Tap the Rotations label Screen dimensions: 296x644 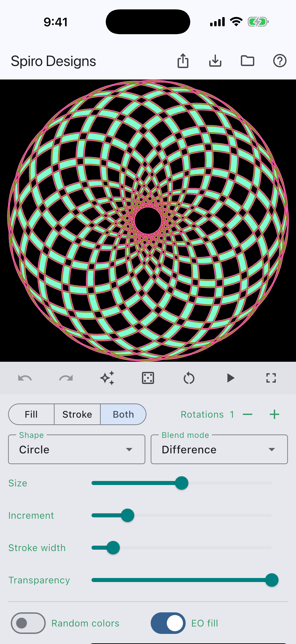[202, 414]
